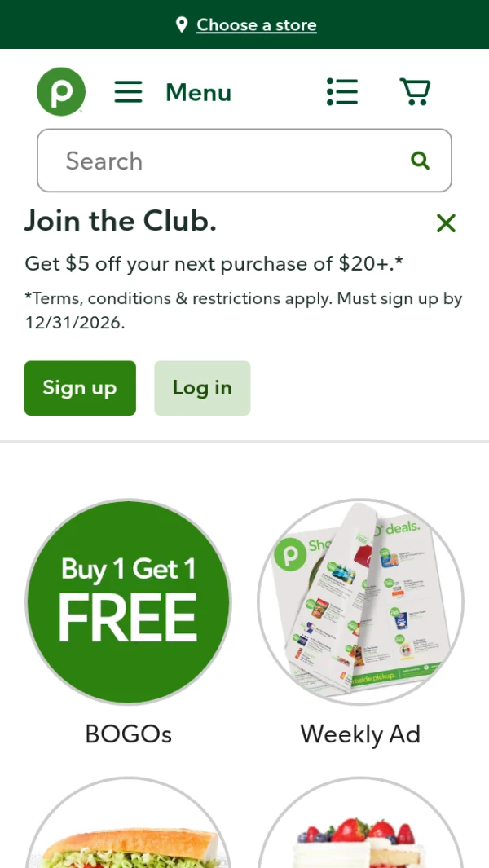This screenshot has width=489, height=868.
Task: Click the Sign up button
Action: [81, 388]
